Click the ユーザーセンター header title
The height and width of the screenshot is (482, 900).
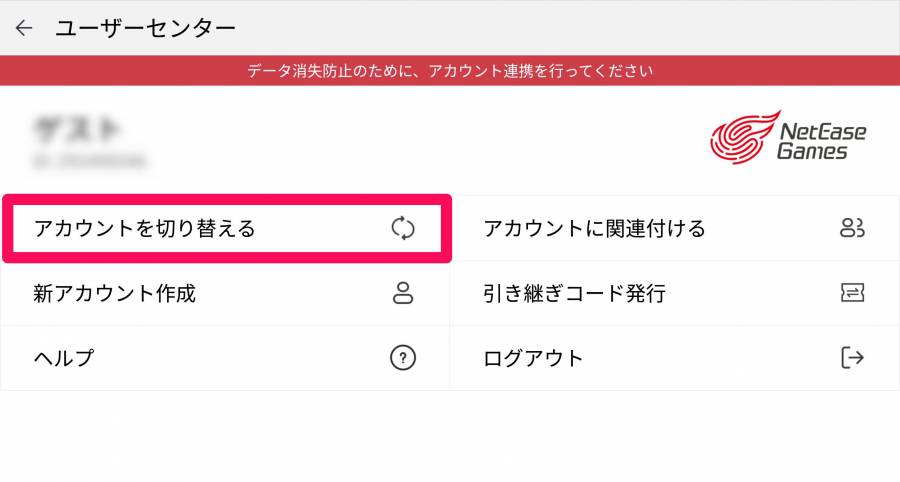(x=145, y=28)
